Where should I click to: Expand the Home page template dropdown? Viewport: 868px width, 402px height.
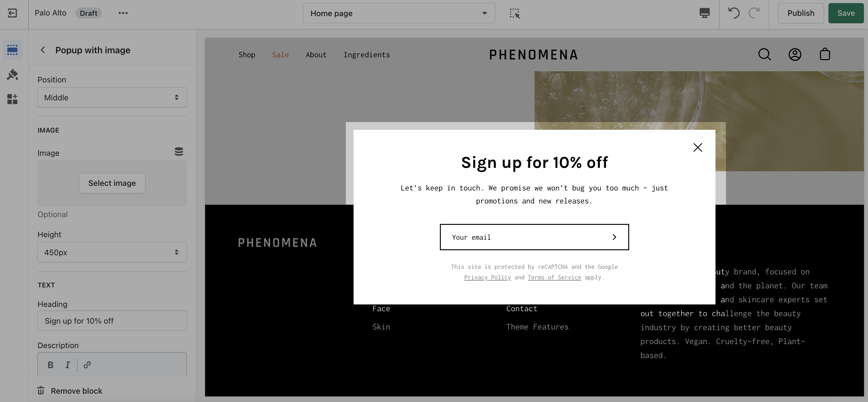tap(399, 14)
